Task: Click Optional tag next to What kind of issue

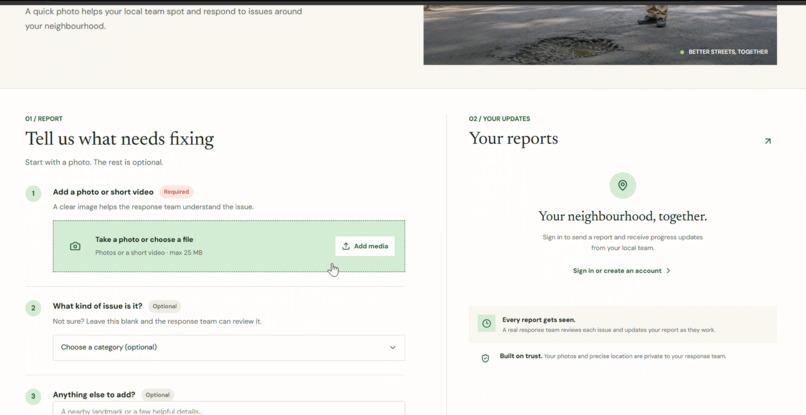Action: coord(164,306)
